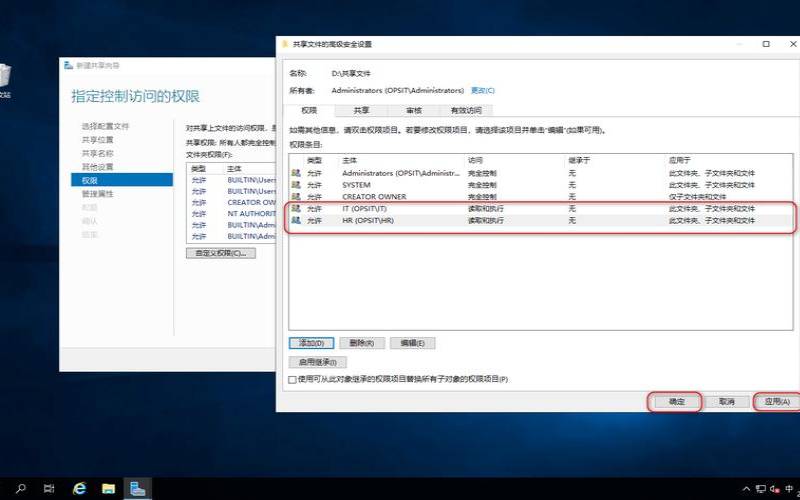Click the 取消 button
Screen dimensions: 800x500
point(726,402)
